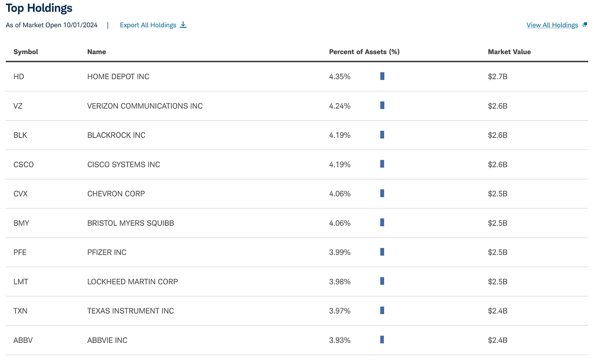Click the $2.5B market value for Pfizer
The image size is (594, 364).
498,252
